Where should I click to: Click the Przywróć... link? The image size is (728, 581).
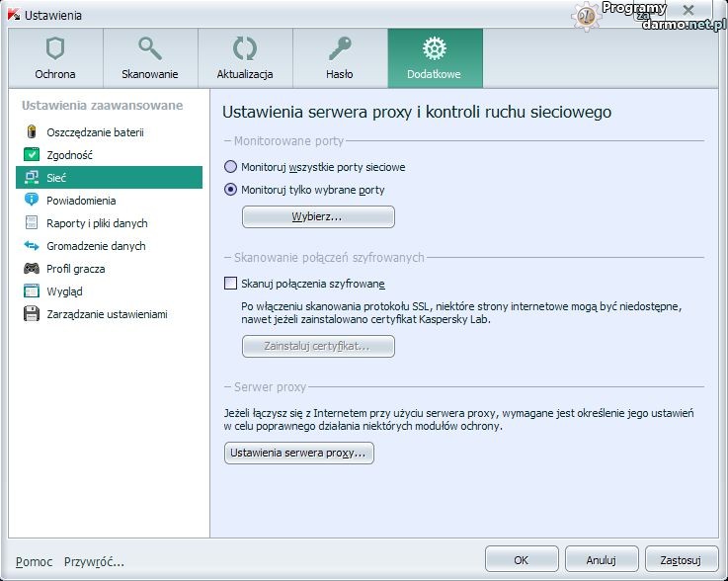pos(94,562)
